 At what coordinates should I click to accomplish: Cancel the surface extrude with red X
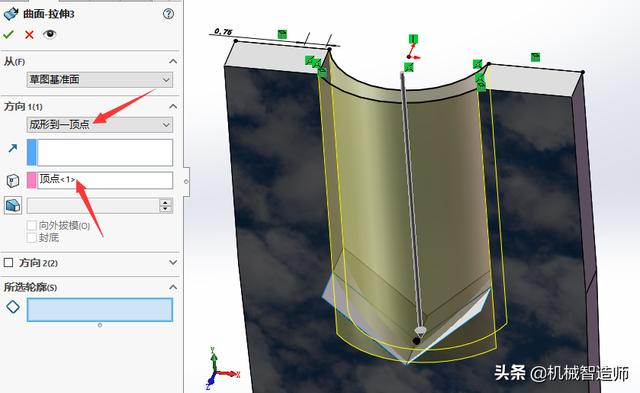coord(29,35)
